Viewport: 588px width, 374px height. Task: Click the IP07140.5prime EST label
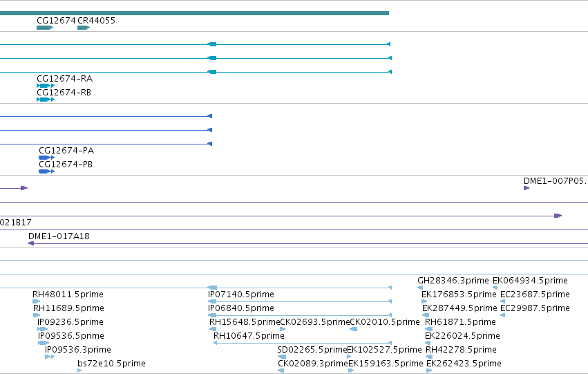click(x=241, y=294)
